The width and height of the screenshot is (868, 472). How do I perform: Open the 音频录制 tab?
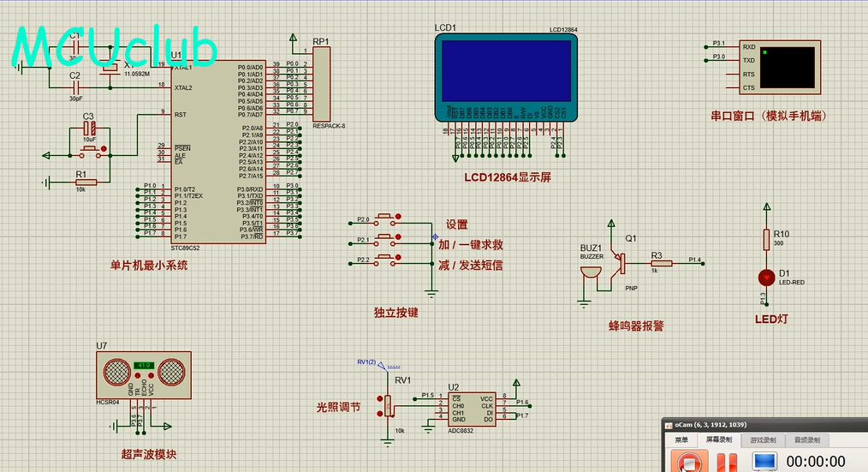(806, 439)
